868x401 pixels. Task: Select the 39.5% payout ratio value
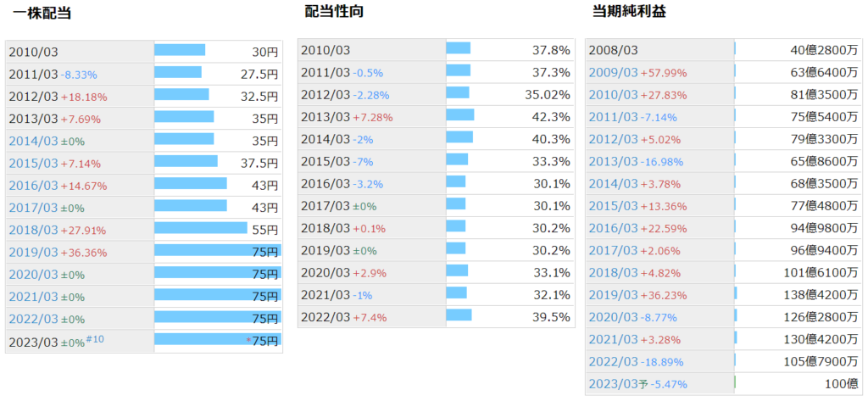pos(551,317)
